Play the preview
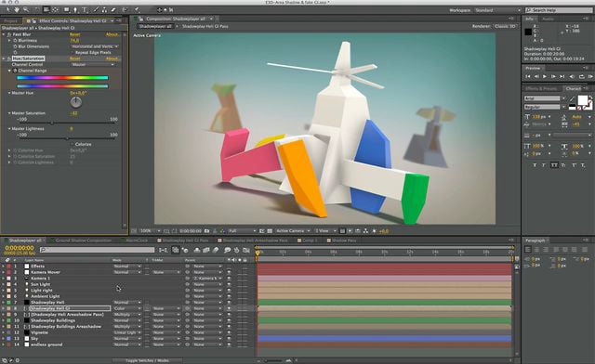This screenshot has width=595, height=364. (x=545, y=76)
